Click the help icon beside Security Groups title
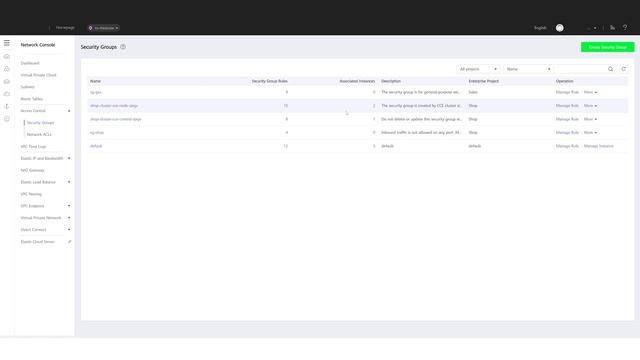The image size is (640, 360). (x=123, y=47)
